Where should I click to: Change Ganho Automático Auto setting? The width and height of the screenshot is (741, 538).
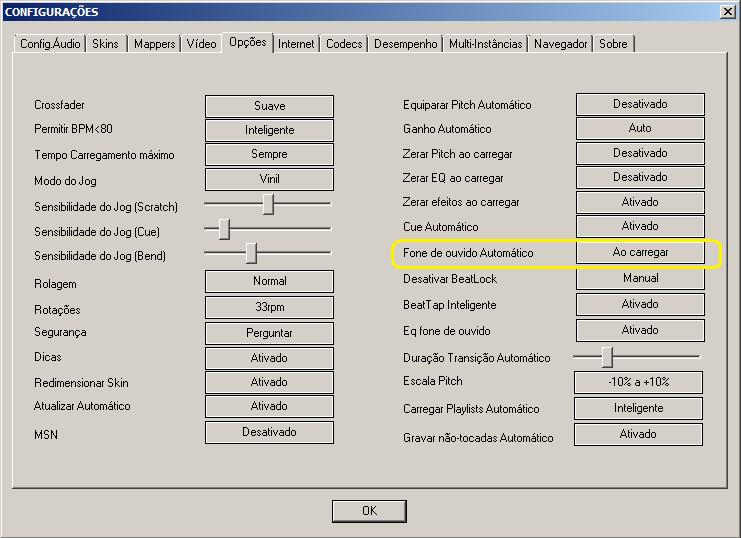coord(640,128)
